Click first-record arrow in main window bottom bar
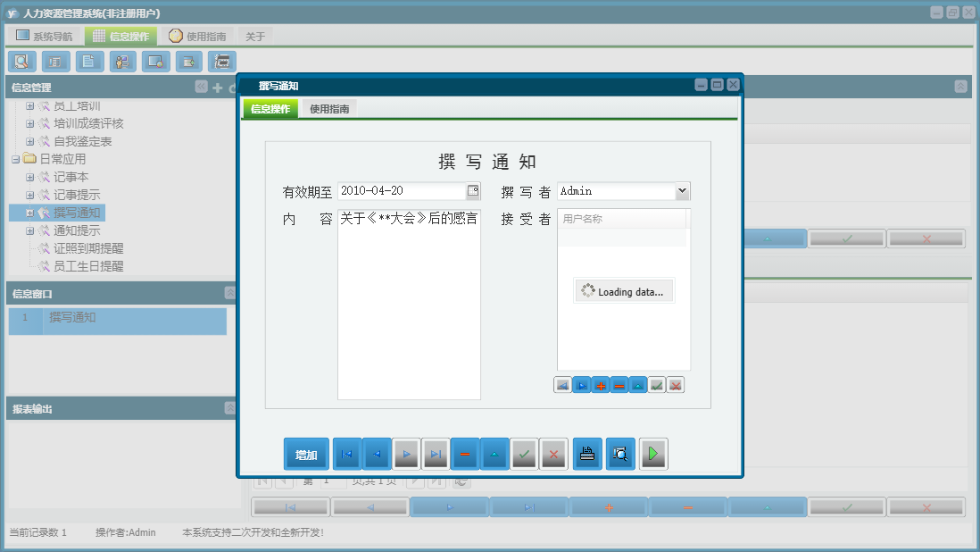 (x=291, y=507)
